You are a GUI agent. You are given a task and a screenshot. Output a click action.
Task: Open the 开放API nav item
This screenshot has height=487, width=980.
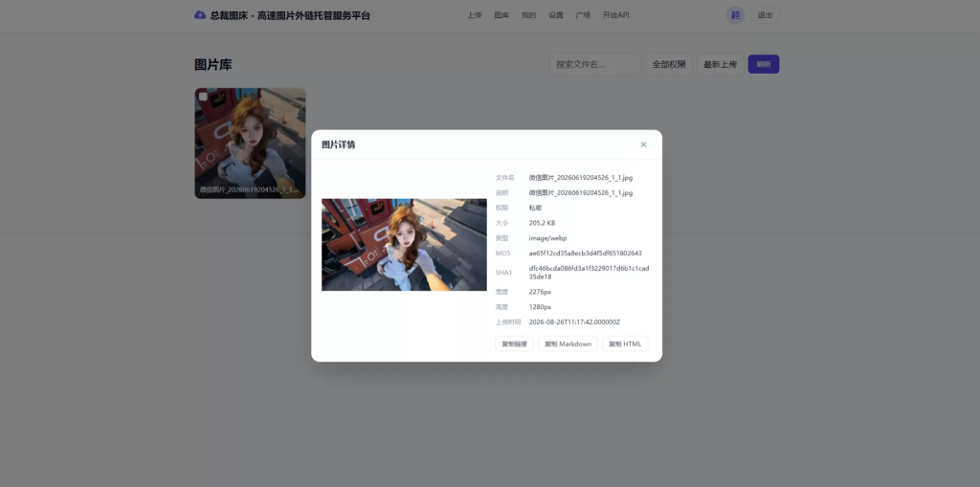pos(616,15)
